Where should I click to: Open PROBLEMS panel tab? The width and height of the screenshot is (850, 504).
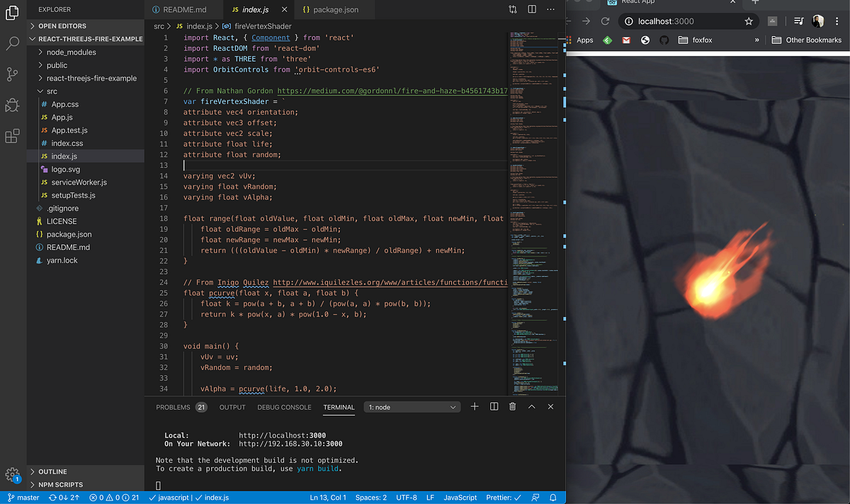point(181,407)
